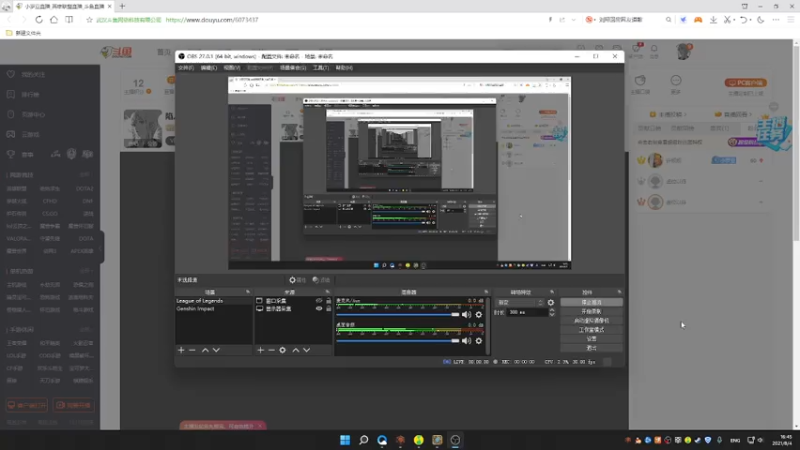
Task: Open the OBS icon in Windows taskbar
Action: pyautogui.click(x=455, y=440)
